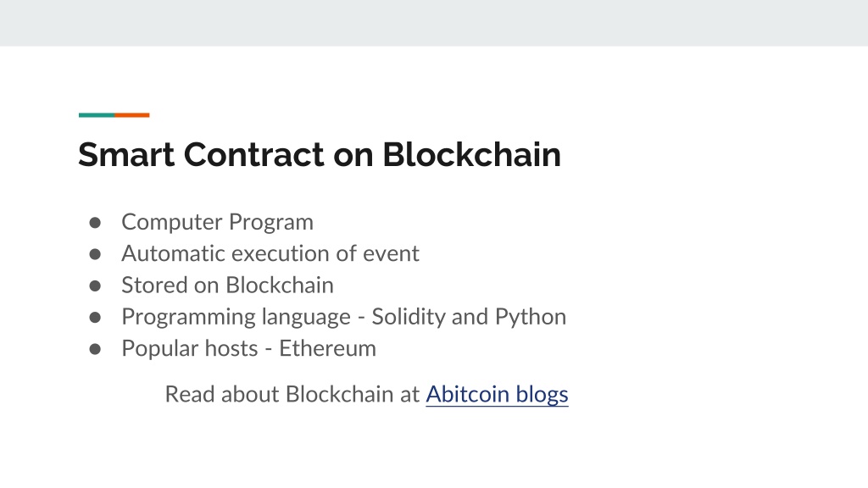This screenshot has width=868, height=488.
Task: Click the word Blockchain in the title
Action: pos(471,154)
